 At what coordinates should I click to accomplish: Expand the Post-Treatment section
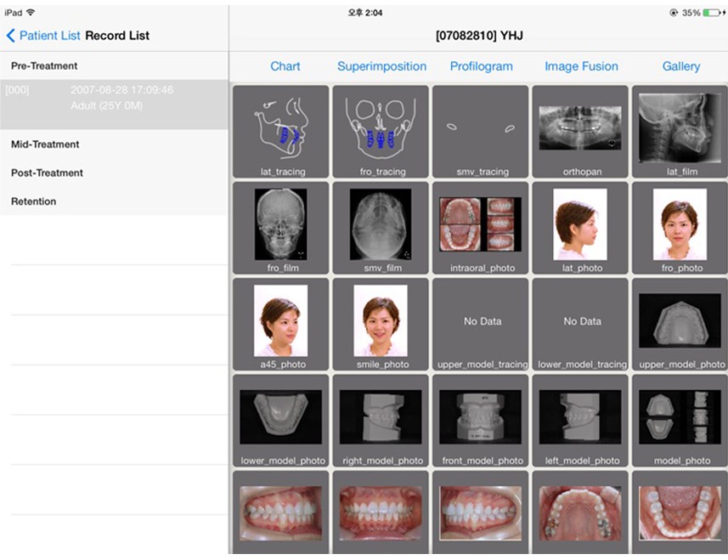point(47,173)
